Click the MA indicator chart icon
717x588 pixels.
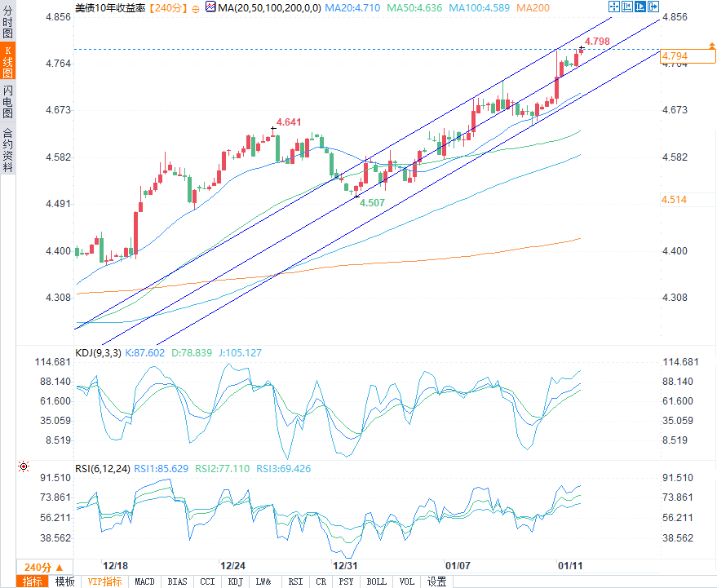(210, 7)
